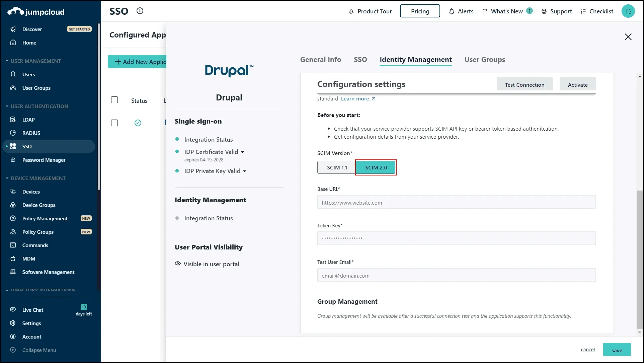Open Discover via its rocket icon
644x363 pixels.
[13, 29]
